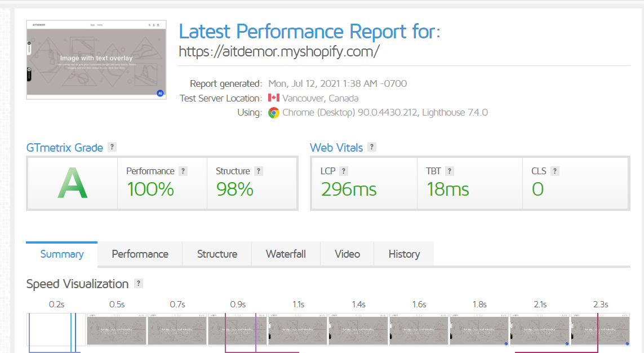Select the 0.2s blank filmstrip frame

pyautogui.click(x=56, y=329)
